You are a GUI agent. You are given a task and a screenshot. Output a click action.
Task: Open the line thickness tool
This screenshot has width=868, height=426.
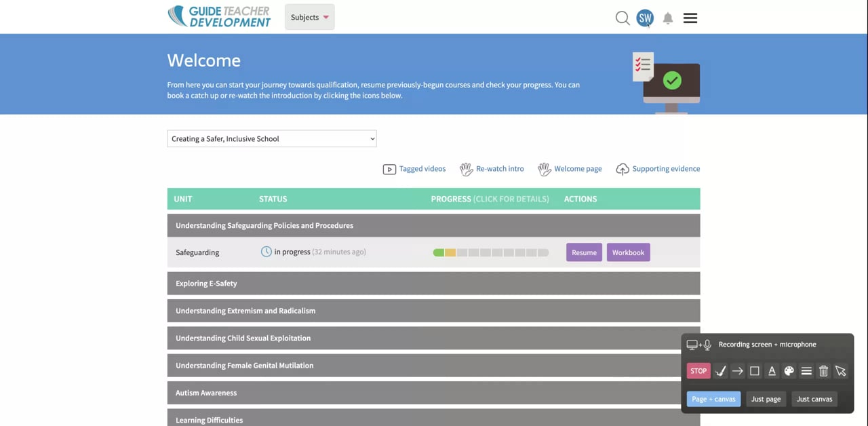coord(806,371)
